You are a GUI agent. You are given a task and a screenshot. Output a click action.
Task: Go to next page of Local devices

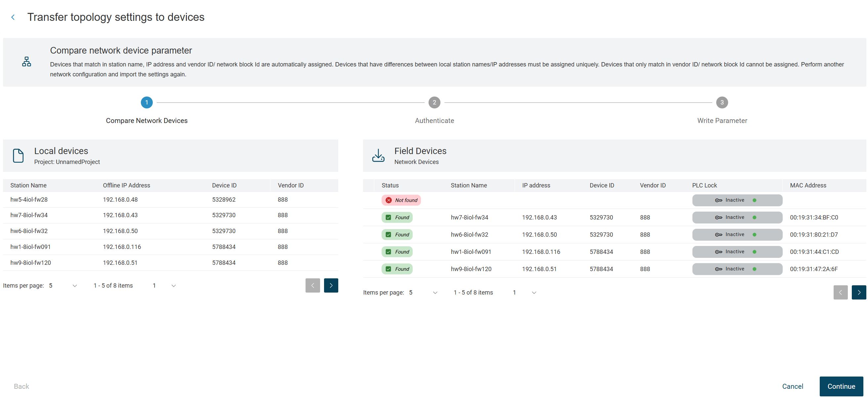[x=331, y=285]
